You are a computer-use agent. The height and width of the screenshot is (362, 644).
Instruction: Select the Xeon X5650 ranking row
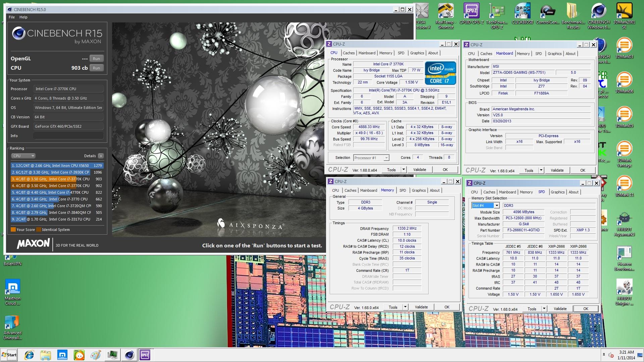click(x=57, y=166)
